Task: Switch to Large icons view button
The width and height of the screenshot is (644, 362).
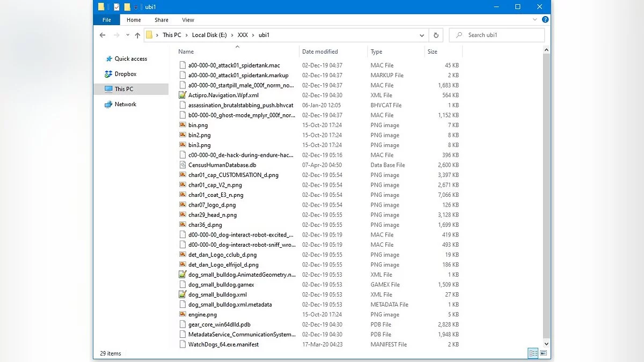Action: (543, 353)
